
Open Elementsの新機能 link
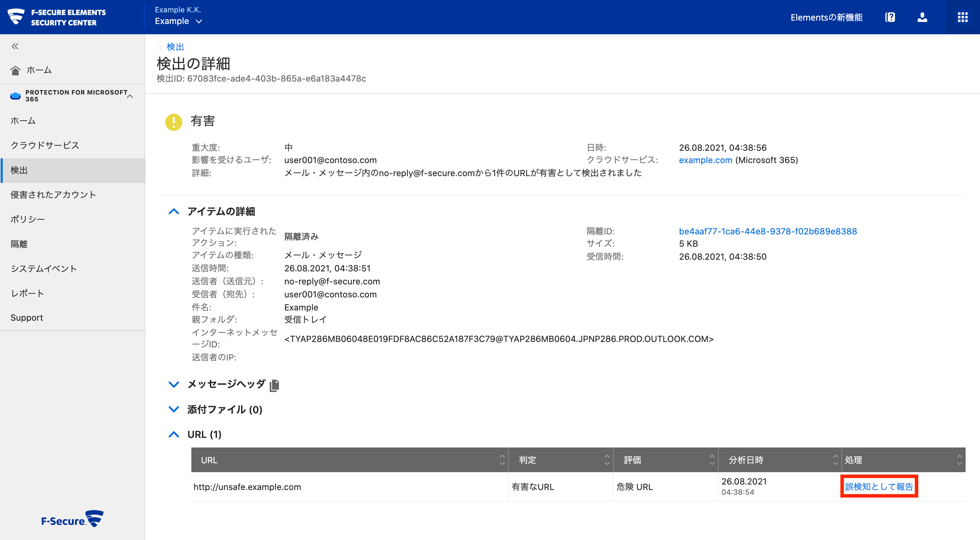pyautogui.click(x=826, y=17)
